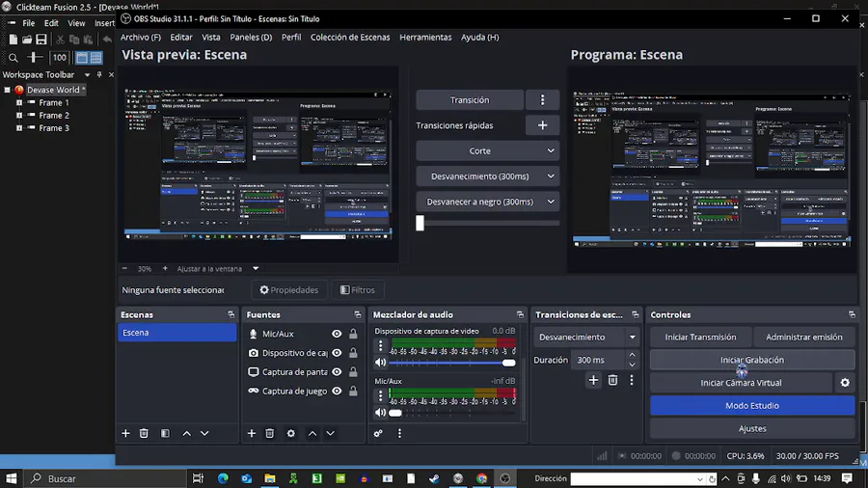
Task: Toggle visibility of Dispositivo de captura source
Action: [x=337, y=352]
